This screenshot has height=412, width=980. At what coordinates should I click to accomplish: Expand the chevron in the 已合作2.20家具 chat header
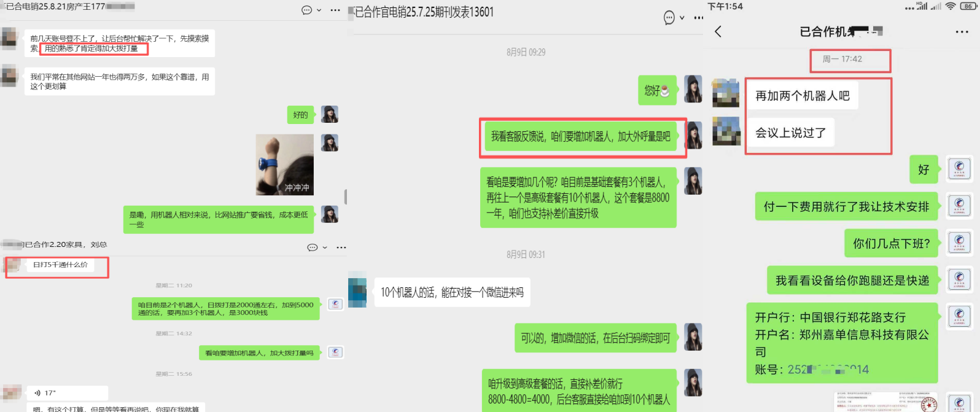coord(325,247)
